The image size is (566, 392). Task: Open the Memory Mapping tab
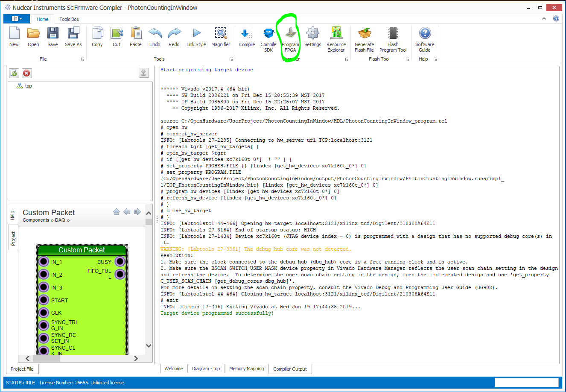point(247,369)
